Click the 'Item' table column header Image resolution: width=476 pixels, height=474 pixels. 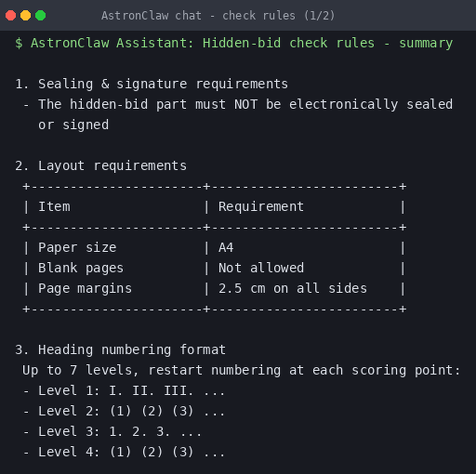pyautogui.click(x=54, y=207)
